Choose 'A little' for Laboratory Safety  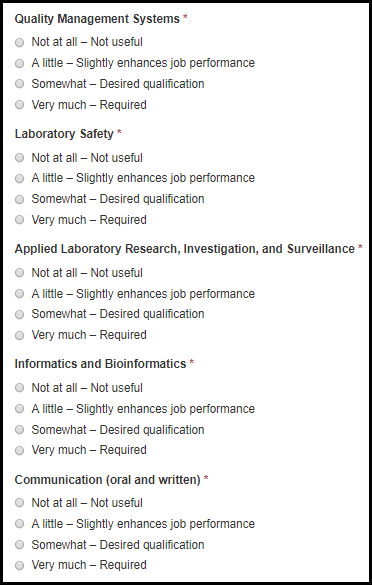tap(19, 178)
